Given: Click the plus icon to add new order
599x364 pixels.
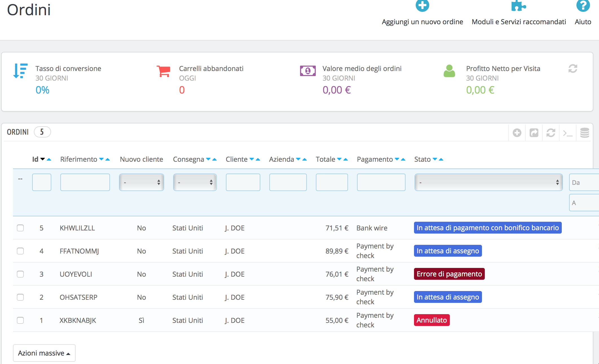Looking at the screenshot, I should pos(422,6).
